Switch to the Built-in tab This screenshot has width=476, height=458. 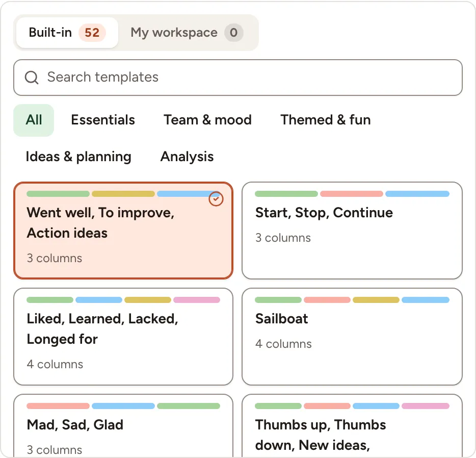(x=67, y=33)
